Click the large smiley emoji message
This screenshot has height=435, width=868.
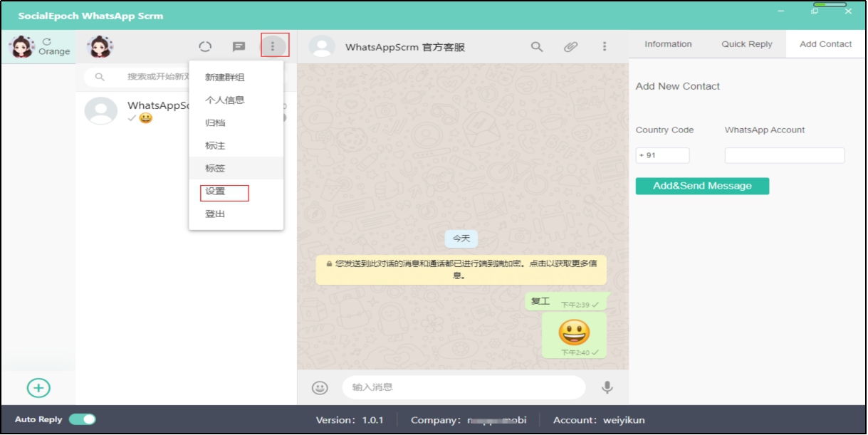click(574, 335)
